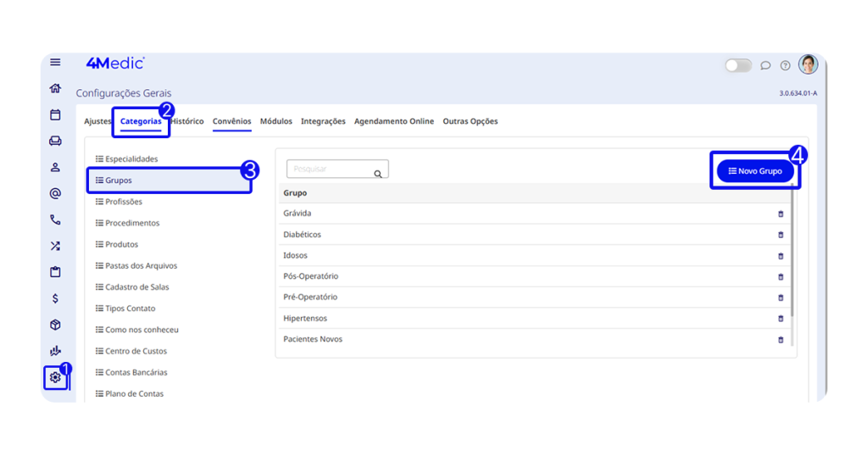The height and width of the screenshot is (456, 868).
Task: Open the settings gear in the sidebar
Action: coord(55,377)
